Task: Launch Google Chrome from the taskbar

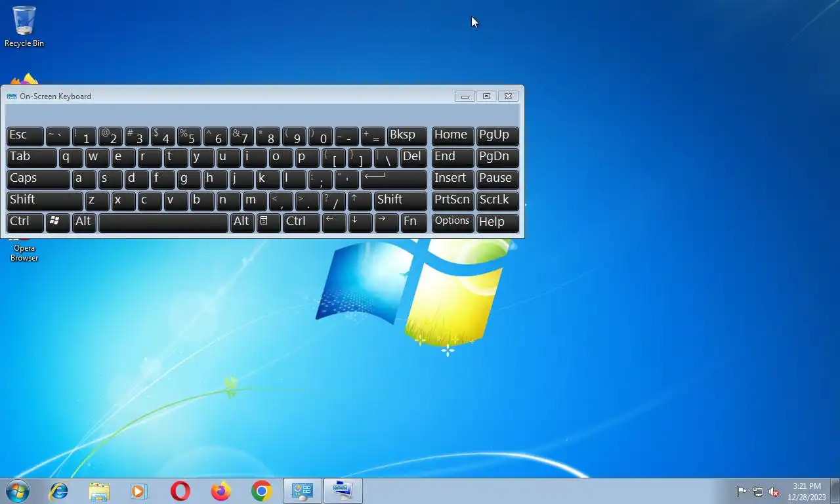Action: point(261,491)
